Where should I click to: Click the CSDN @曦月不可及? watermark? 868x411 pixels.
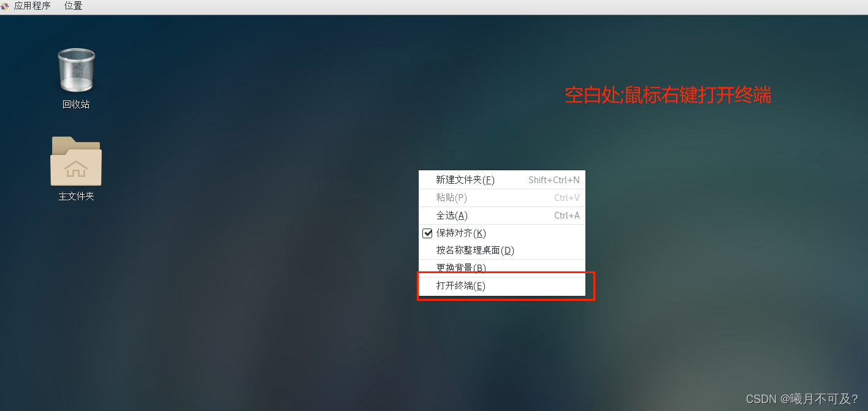802,399
